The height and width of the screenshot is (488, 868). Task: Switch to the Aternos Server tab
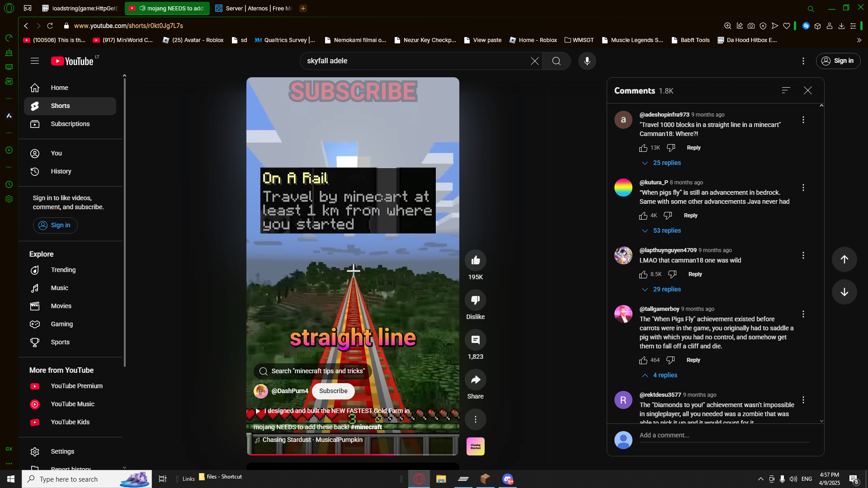pos(253,9)
